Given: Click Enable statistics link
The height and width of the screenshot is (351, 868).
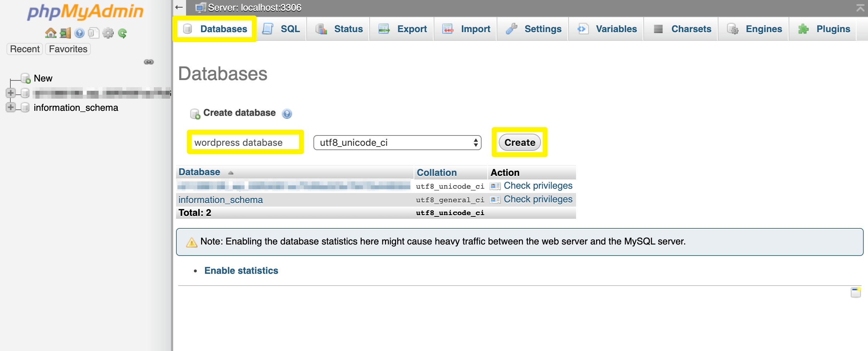Looking at the screenshot, I should [241, 271].
